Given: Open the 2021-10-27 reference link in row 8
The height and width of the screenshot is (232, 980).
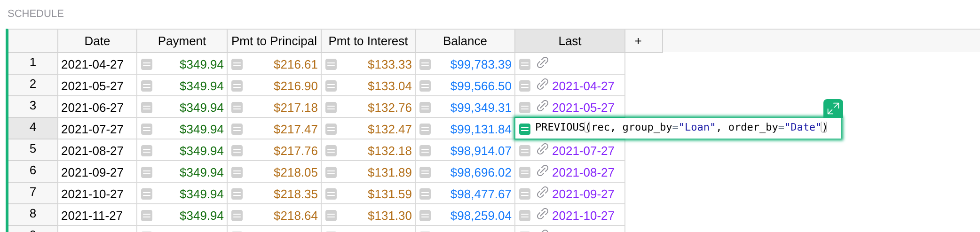Looking at the screenshot, I should coord(583,216).
